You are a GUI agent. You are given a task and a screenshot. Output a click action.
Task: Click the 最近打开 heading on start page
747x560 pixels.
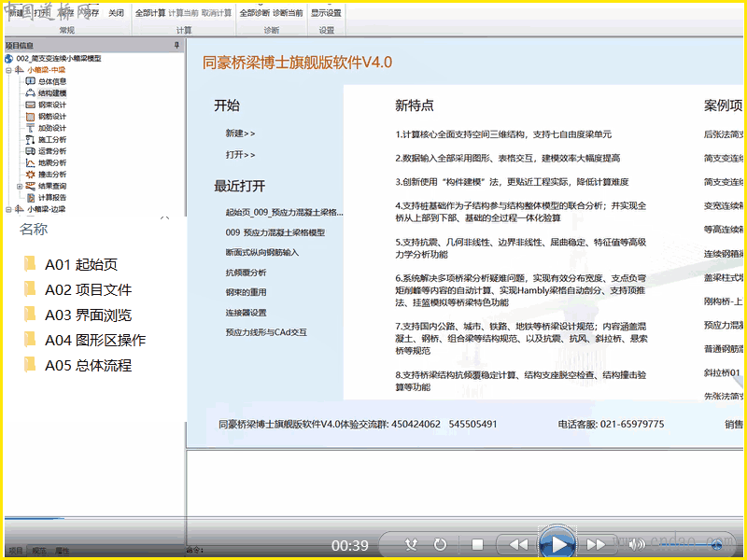(x=239, y=186)
